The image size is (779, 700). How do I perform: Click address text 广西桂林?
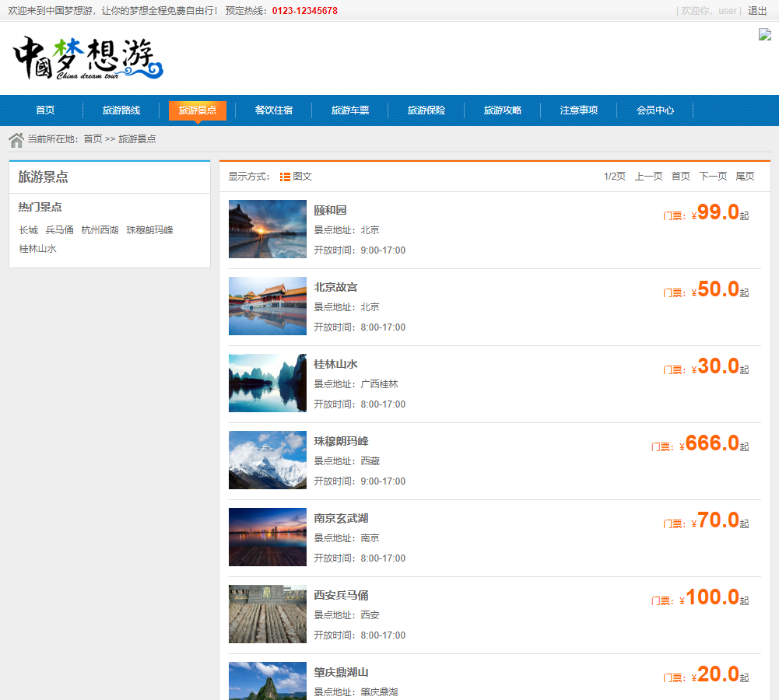[x=379, y=384]
